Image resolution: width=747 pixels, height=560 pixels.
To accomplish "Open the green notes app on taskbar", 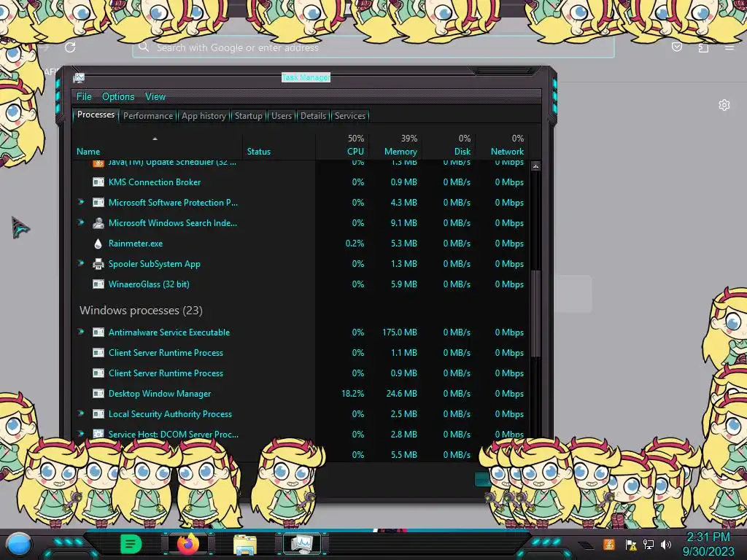I will [x=131, y=544].
